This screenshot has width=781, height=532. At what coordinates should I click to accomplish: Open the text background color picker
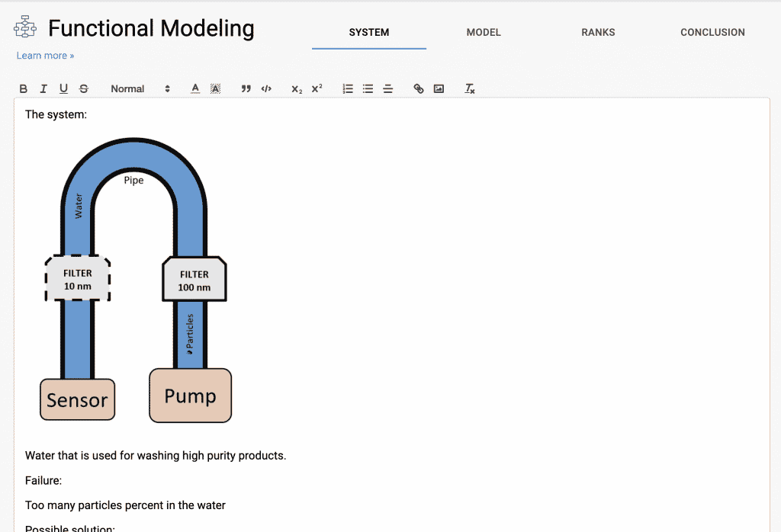[x=215, y=88]
